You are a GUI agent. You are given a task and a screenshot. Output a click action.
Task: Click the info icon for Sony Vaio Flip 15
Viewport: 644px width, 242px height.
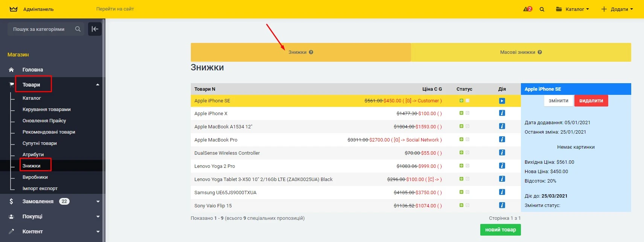tap(502, 205)
